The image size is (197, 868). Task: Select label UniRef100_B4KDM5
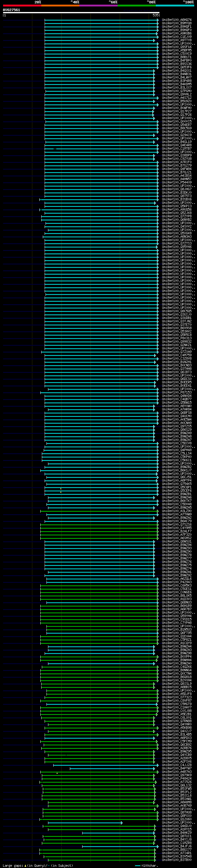177,84
